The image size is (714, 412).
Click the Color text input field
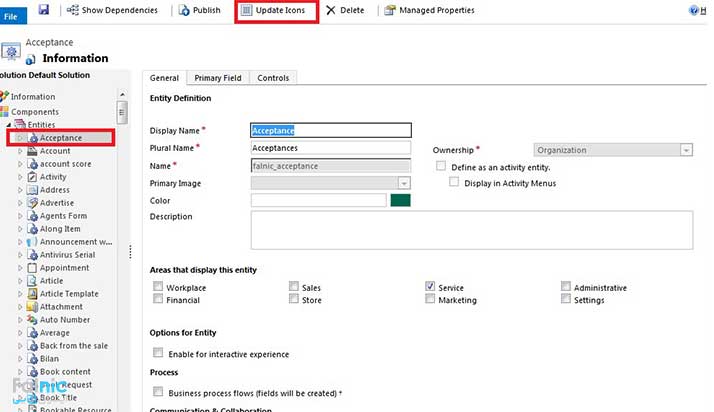coord(319,200)
